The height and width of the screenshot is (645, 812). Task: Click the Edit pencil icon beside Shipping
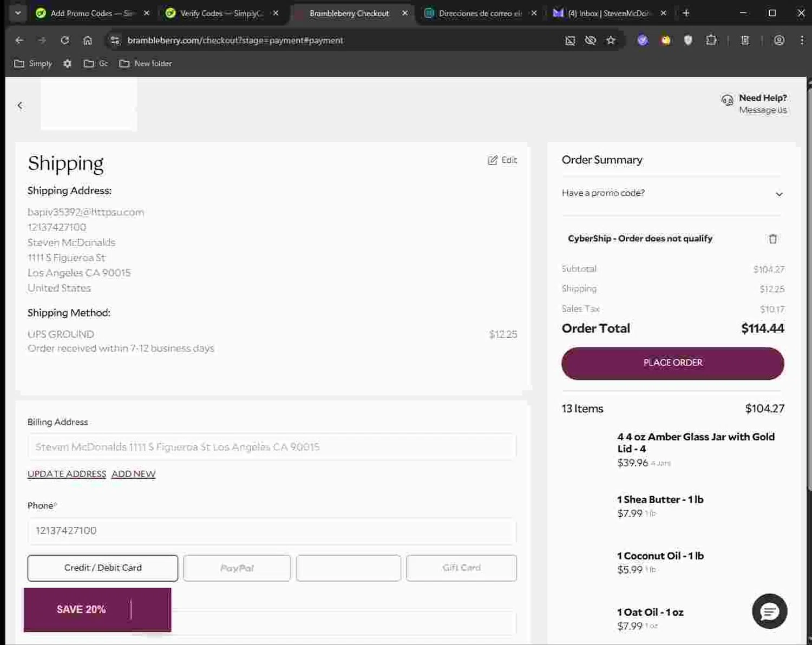coord(492,160)
